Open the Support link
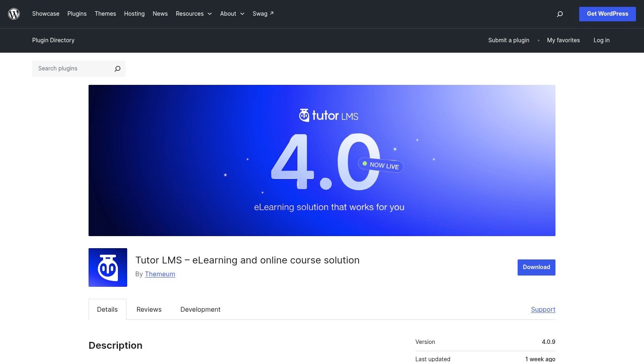 click(x=543, y=309)
